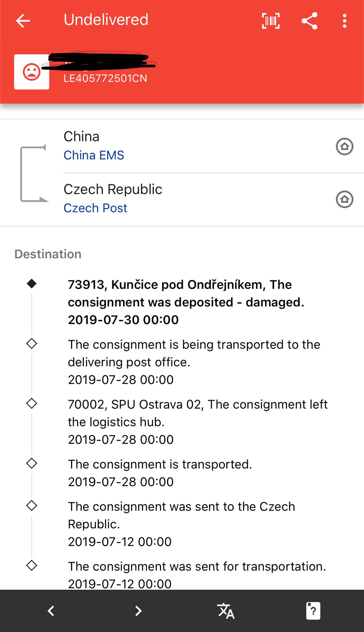364x632 pixels.
Task: Select the latest deposited-damaged event marker
Action: click(x=32, y=284)
